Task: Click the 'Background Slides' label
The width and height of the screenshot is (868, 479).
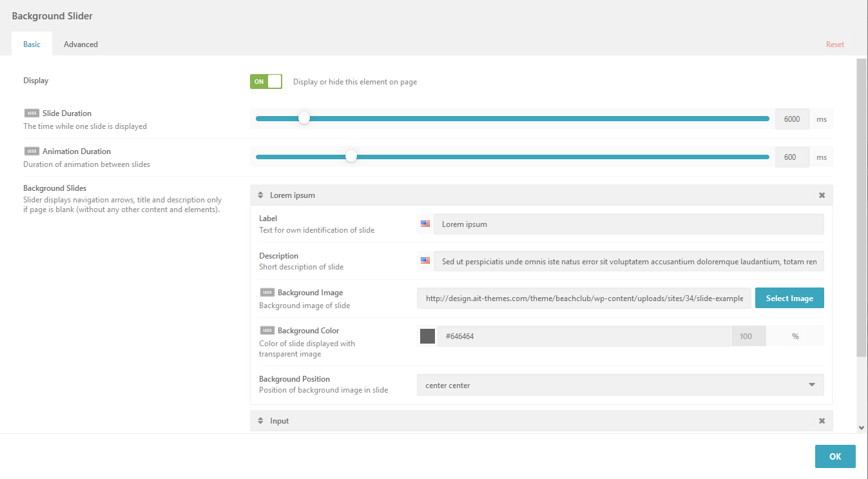Action: pos(55,188)
